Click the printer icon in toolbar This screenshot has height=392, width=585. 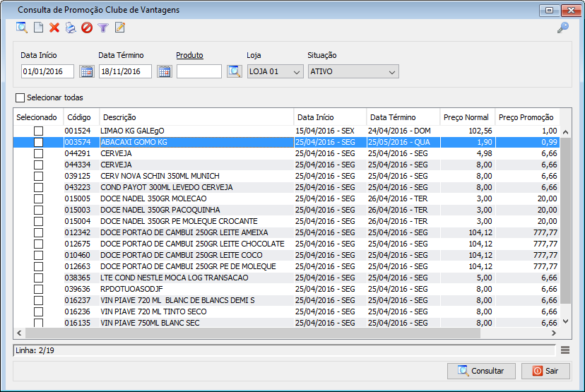[71, 28]
